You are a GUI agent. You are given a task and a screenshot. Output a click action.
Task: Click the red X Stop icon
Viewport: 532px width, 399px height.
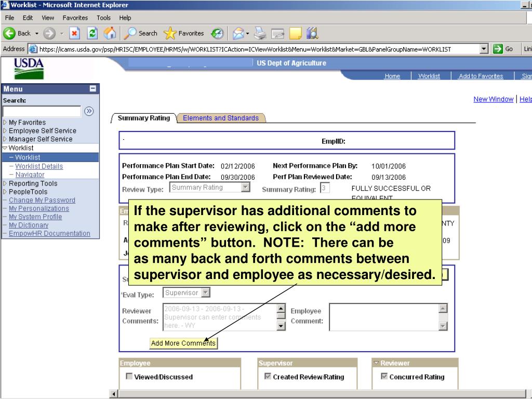[x=74, y=33]
